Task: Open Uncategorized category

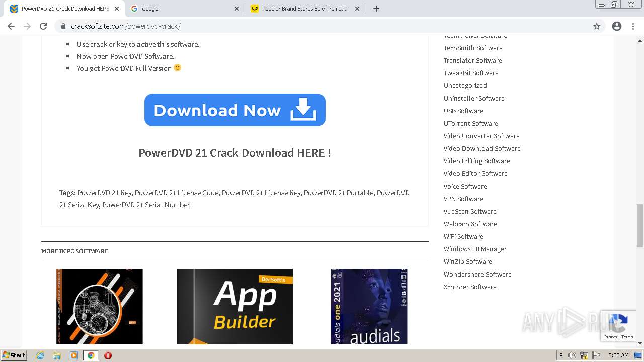Action: (x=465, y=85)
